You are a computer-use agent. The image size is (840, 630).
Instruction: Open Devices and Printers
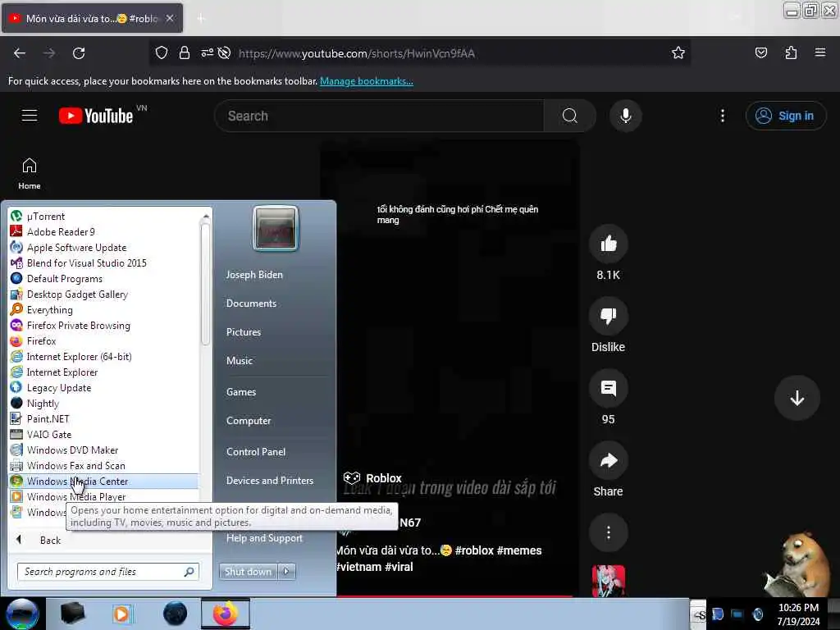(x=270, y=481)
